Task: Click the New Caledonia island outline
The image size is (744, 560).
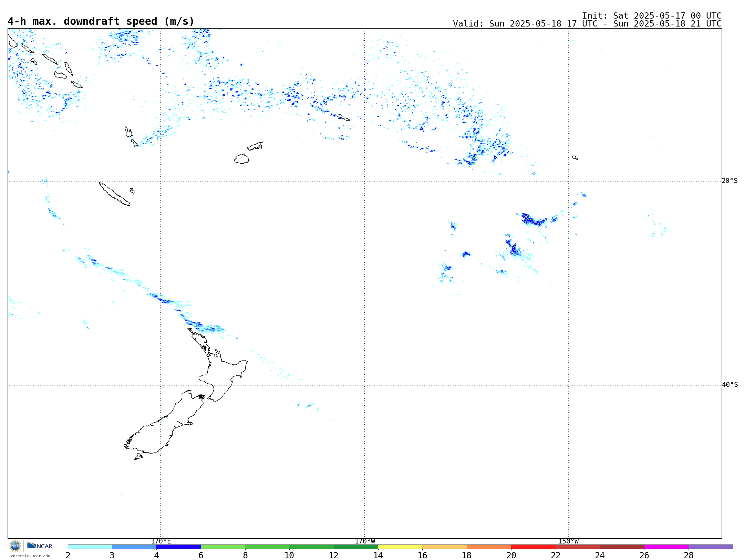Action: tap(115, 194)
